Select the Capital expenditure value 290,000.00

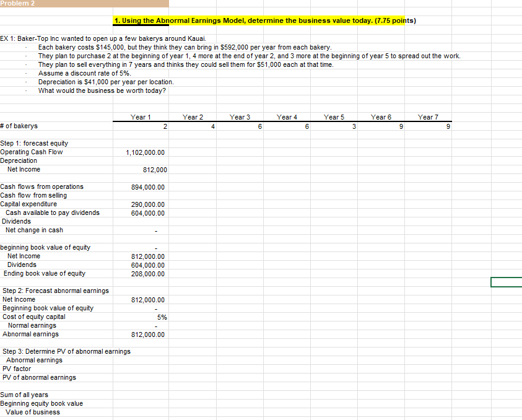tap(141, 204)
